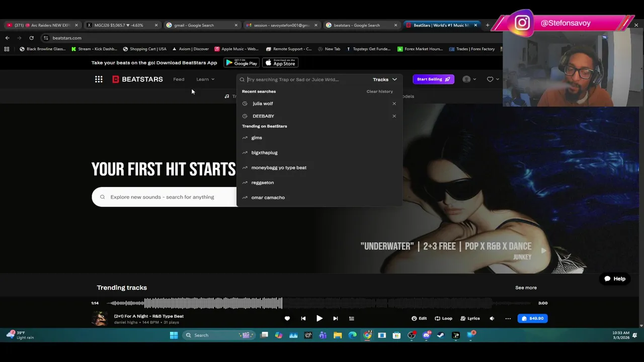Buy track for $49.90
This screenshot has height=362, width=644.
[532, 318]
